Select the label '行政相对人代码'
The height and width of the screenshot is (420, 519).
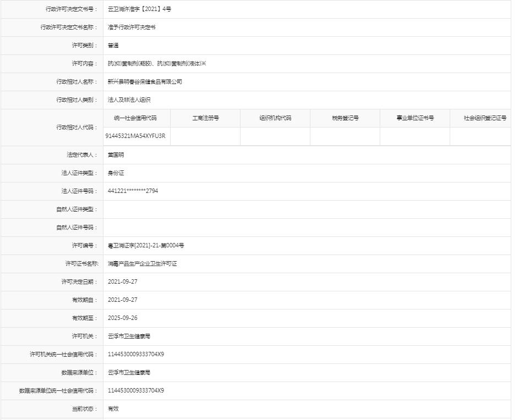tap(77, 128)
